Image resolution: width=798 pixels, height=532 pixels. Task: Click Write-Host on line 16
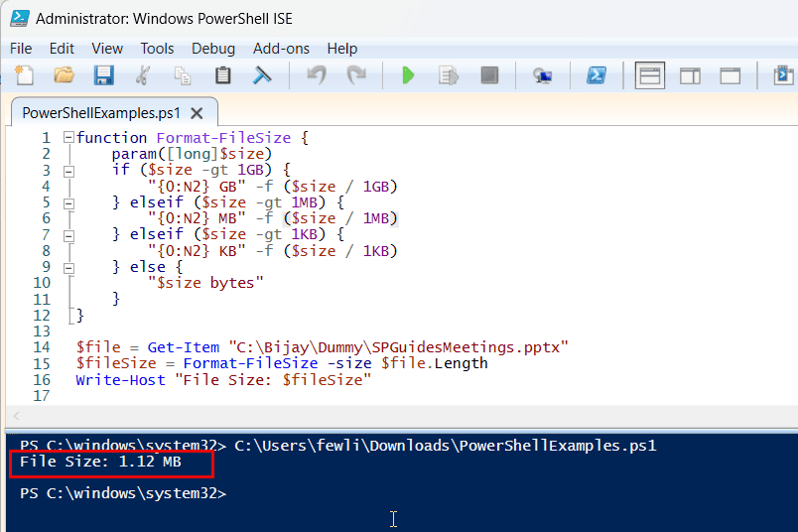tap(121, 380)
